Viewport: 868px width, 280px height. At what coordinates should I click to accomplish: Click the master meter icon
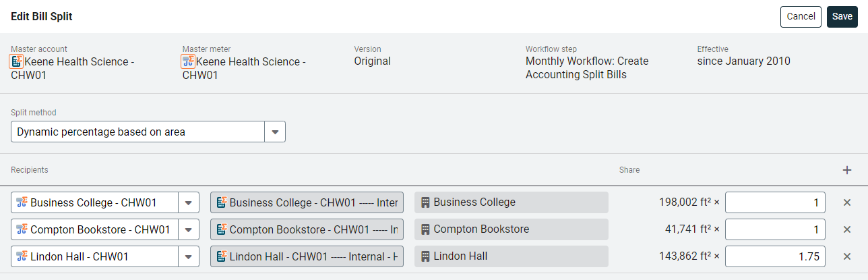coord(189,61)
